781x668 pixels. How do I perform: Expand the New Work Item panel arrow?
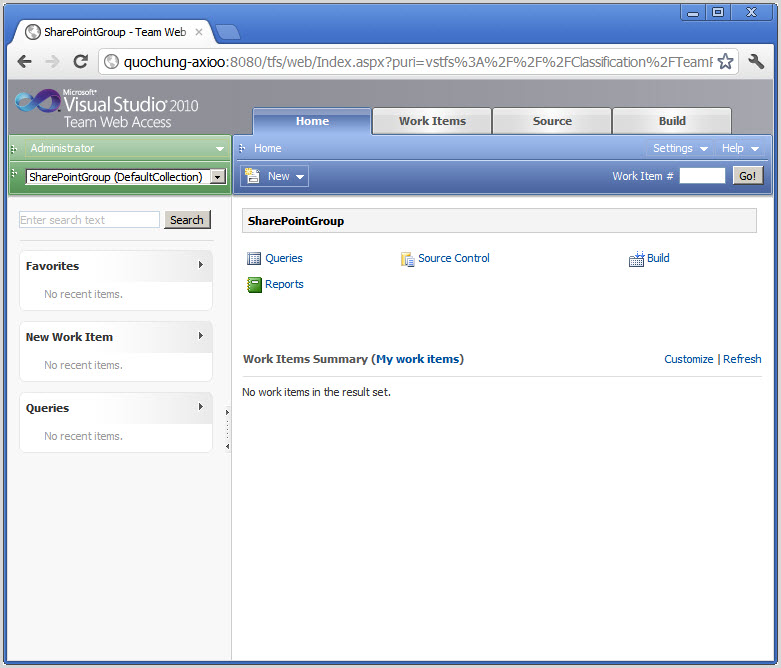click(x=201, y=336)
